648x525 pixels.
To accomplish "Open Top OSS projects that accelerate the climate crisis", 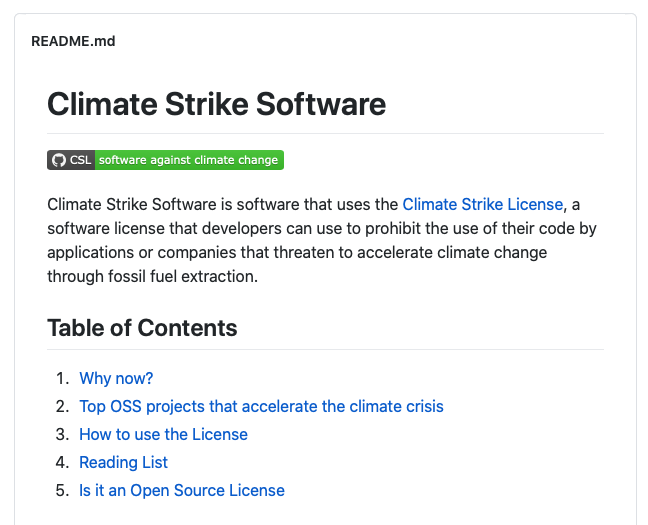I will [x=261, y=406].
